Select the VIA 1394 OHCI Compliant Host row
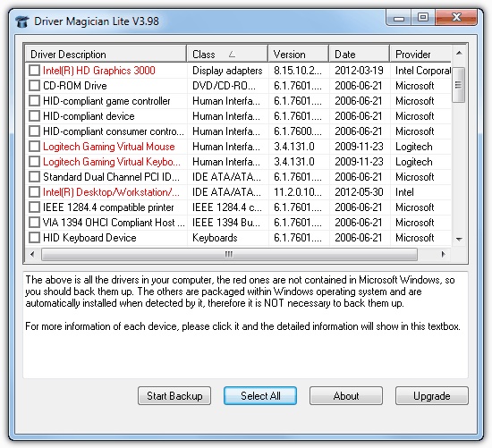Viewport: 492px width, 448px height. 239,223
